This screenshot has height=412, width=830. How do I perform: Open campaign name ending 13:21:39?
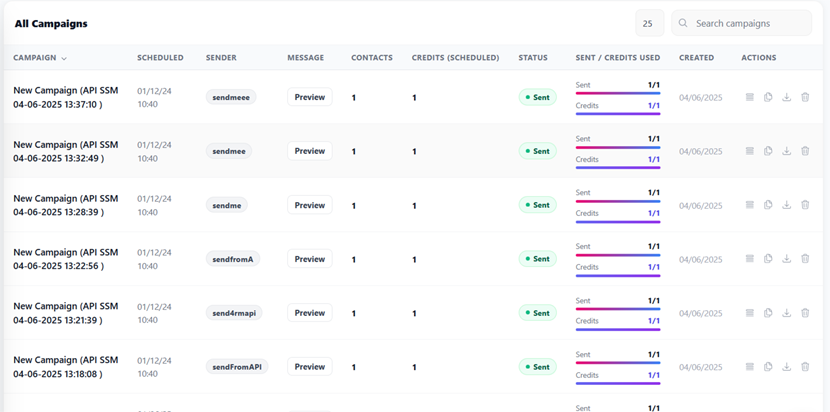66,313
